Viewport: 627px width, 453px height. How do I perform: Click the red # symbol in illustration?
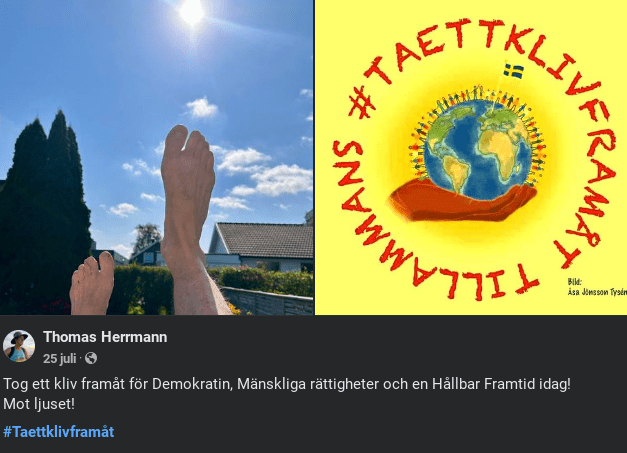pyautogui.click(x=361, y=104)
